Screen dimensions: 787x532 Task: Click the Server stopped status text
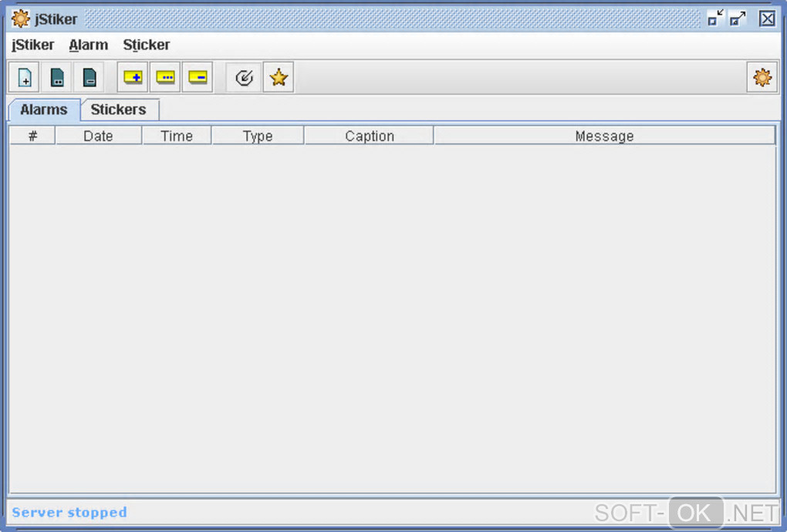pos(69,513)
